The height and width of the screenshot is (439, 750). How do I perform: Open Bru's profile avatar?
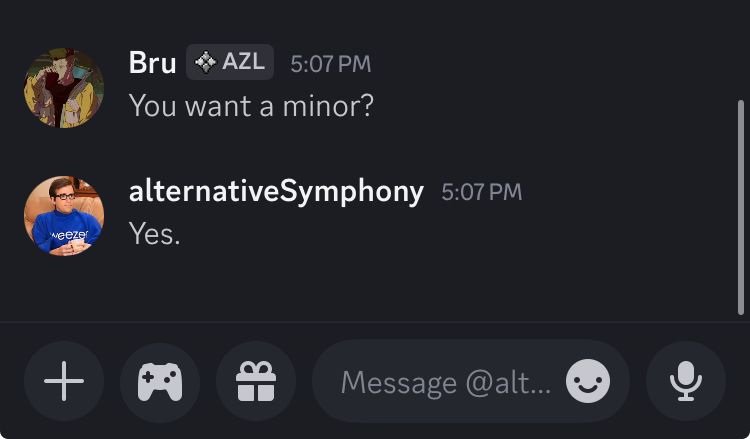tap(64, 88)
